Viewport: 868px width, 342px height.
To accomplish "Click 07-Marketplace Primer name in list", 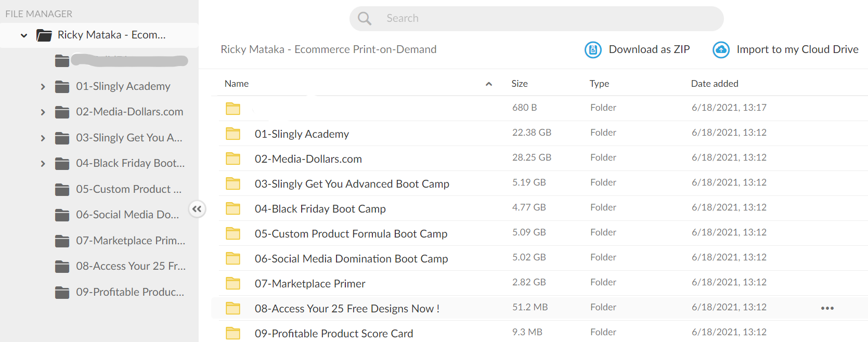I will point(310,284).
